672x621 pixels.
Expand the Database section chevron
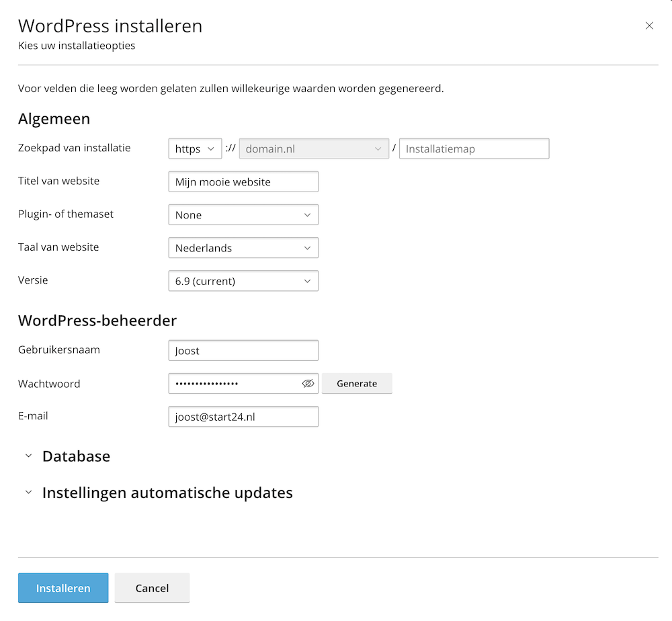(28, 456)
